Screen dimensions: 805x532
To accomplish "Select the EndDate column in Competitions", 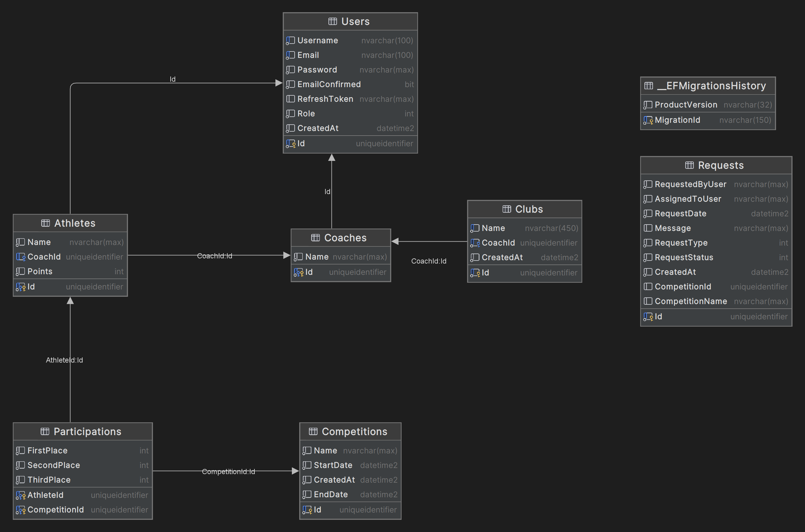I will pos(350,494).
